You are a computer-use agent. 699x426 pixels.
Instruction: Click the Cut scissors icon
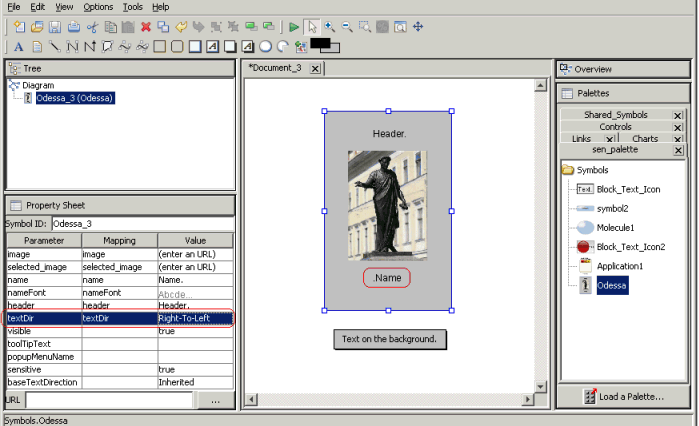(x=92, y=27)
